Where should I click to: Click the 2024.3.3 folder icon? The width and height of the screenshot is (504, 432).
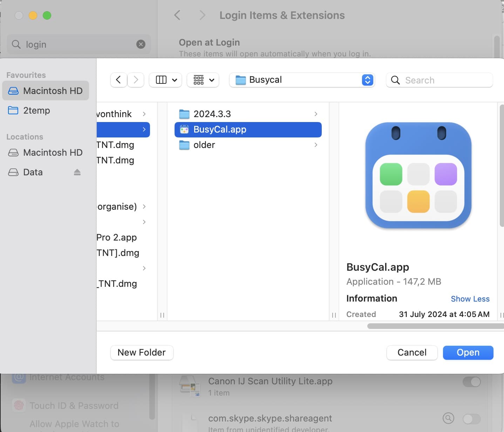coord(184,114)
